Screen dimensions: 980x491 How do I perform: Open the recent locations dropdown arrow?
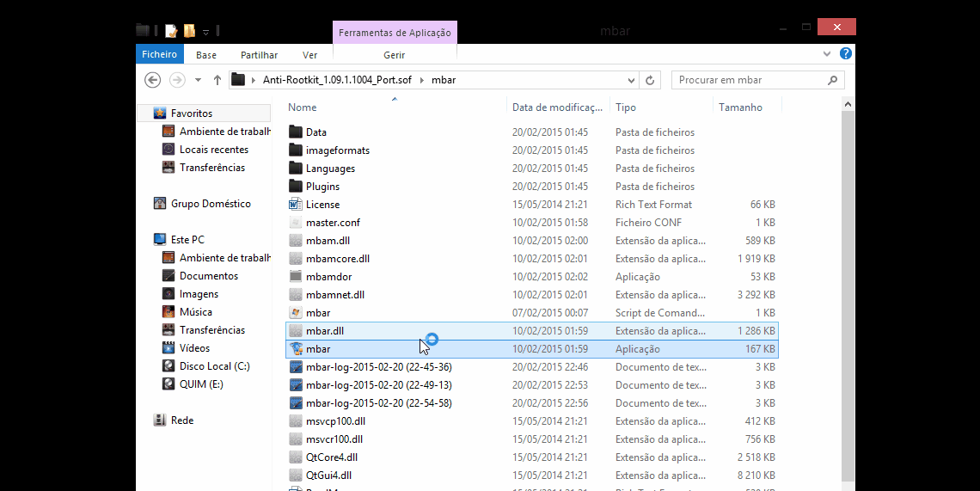pyautogui.click(x=198, y=80)
